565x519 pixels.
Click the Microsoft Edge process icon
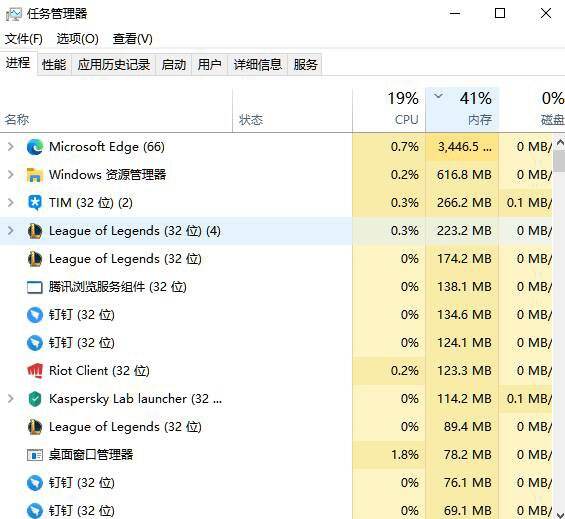click(35, 147)
